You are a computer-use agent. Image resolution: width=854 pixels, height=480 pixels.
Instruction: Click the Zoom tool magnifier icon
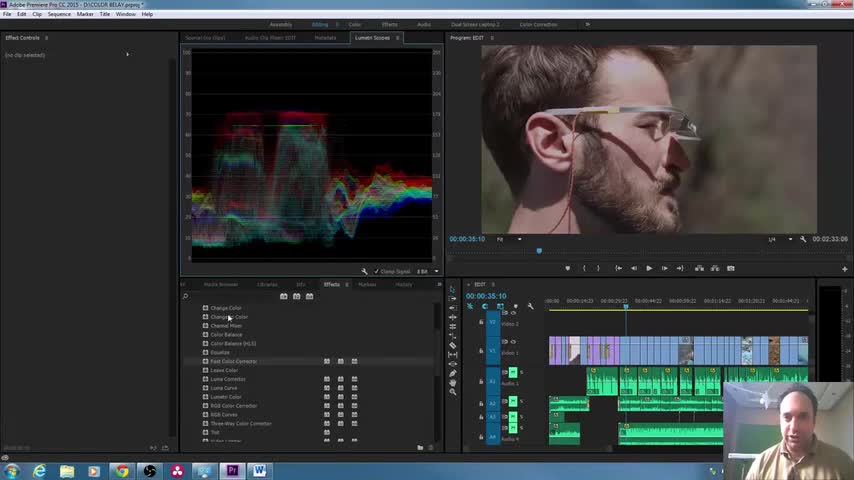[x=453, y=391]
